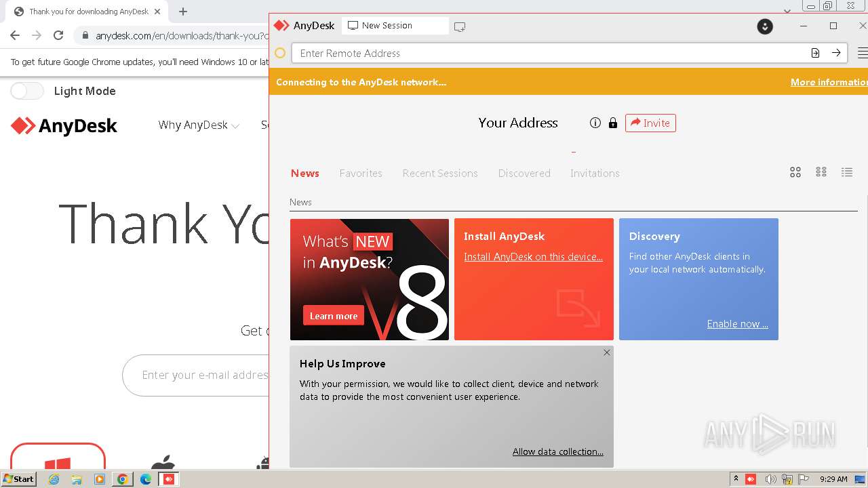Viewport: 868px width, 488px height.
Task: Click the Windows download icon on the web page
Action: [58, 463]
